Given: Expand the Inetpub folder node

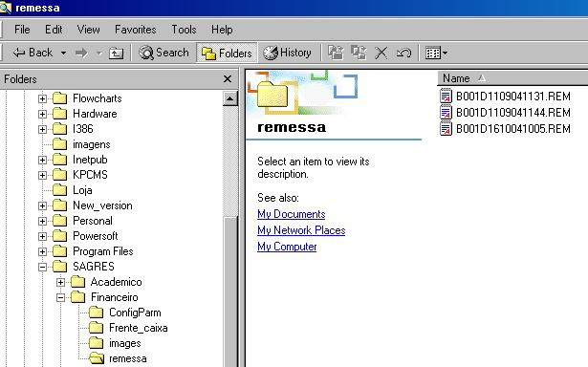Looking at the screenshot, I should coord(42,160).
